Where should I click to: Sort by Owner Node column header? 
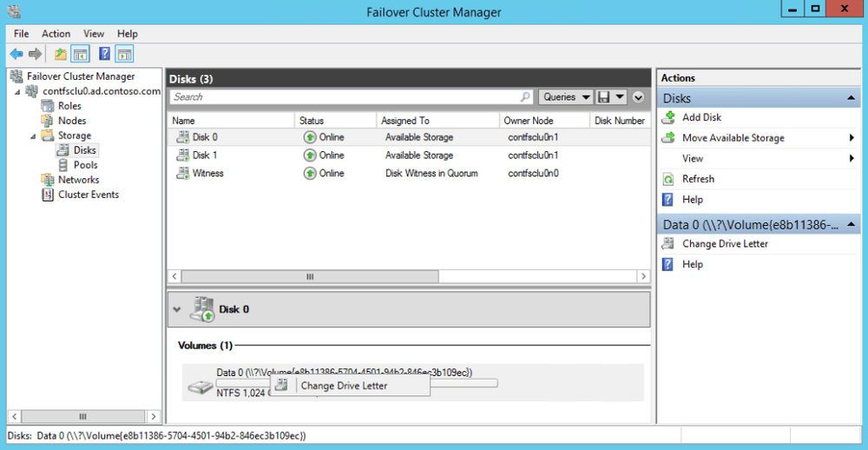(544, 120)
